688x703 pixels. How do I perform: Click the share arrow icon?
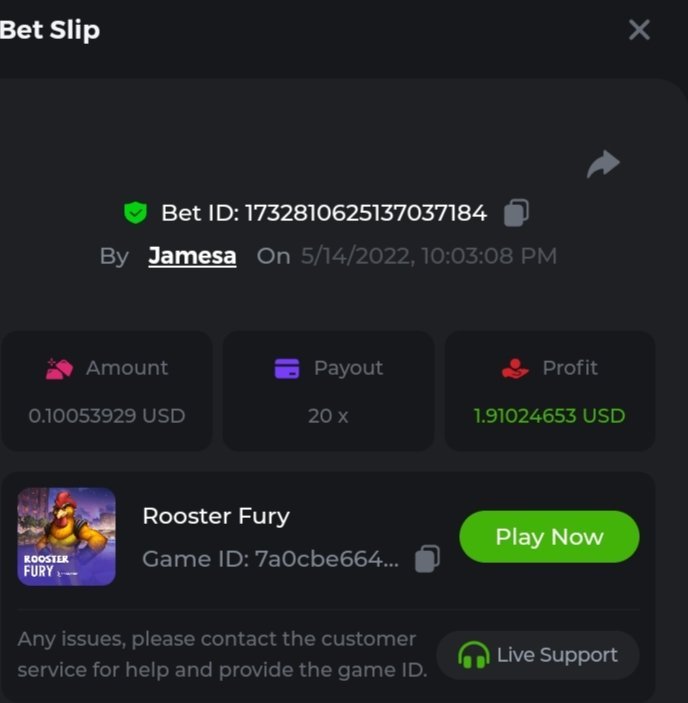[603, 164]
